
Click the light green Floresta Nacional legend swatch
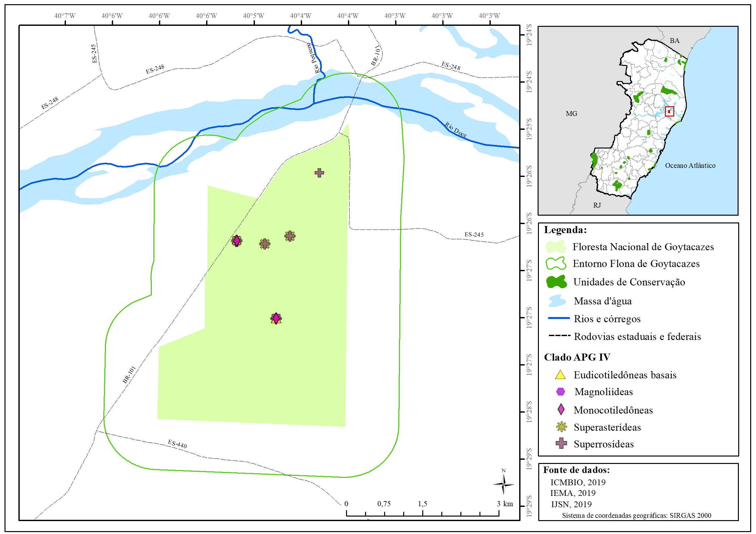coord(556,246)
